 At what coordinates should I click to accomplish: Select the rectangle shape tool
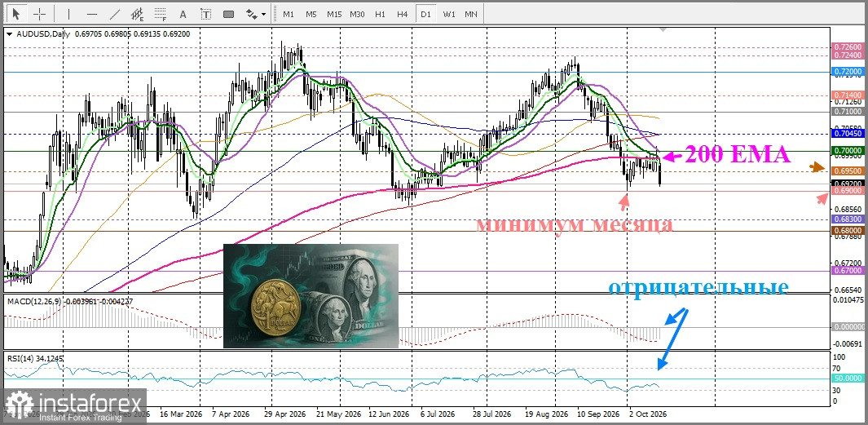tap(229, 13)
